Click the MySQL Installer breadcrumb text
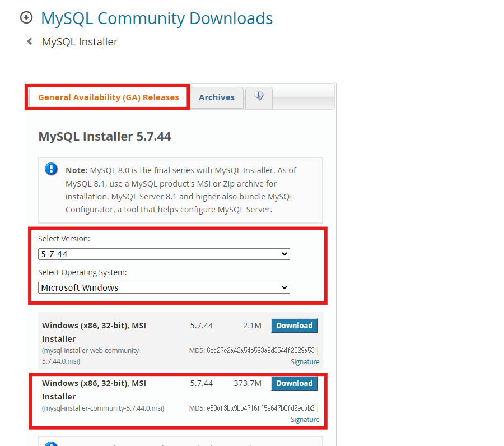 click(x=80, y=42)
